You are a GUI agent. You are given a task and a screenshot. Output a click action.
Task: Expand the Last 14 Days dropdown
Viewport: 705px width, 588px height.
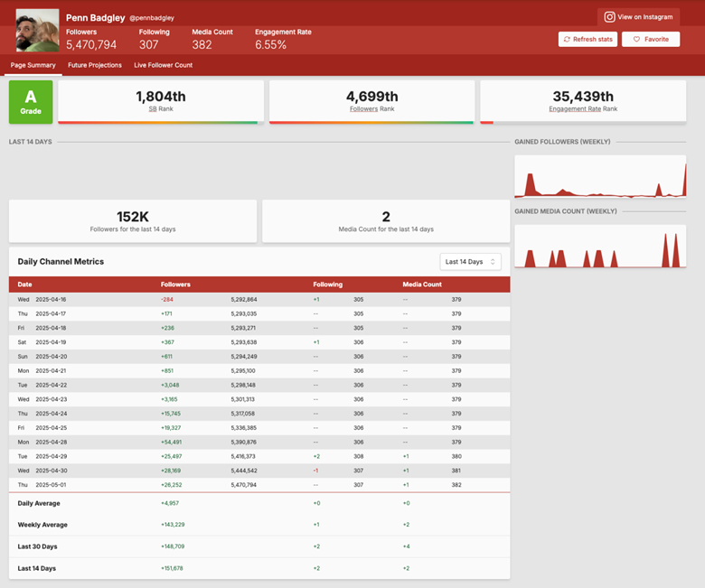pos(470,261)
